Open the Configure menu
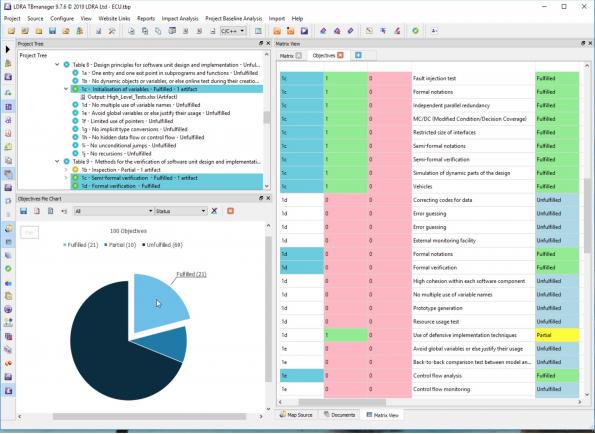The width and height of the screenshot is (595, 434). 62,18
